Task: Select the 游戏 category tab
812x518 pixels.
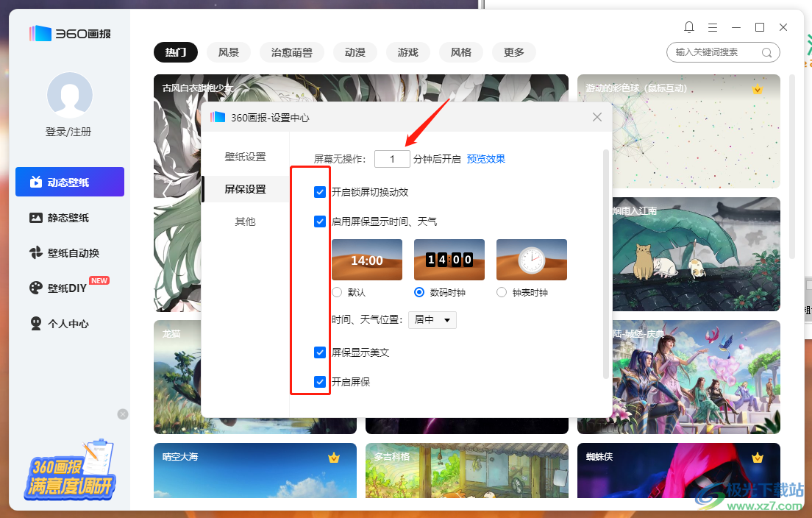Action: click(x=408, y=52)
